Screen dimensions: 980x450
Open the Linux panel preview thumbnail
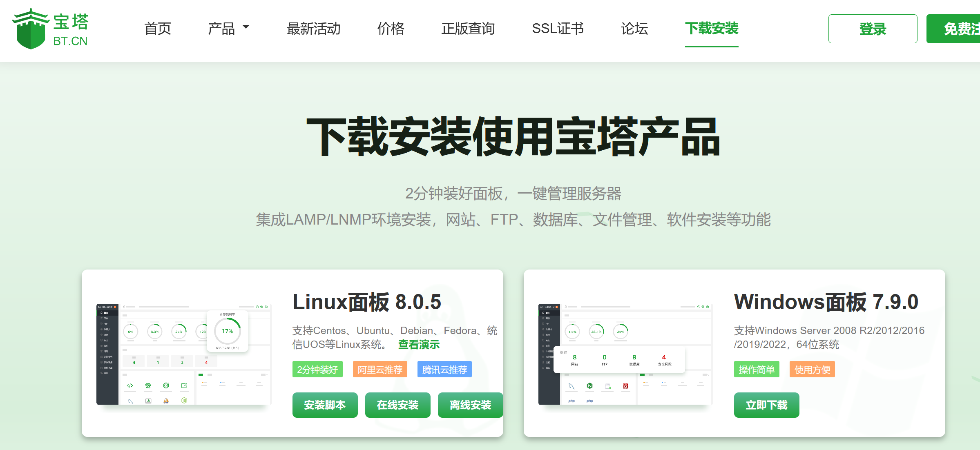coord(183,354)
